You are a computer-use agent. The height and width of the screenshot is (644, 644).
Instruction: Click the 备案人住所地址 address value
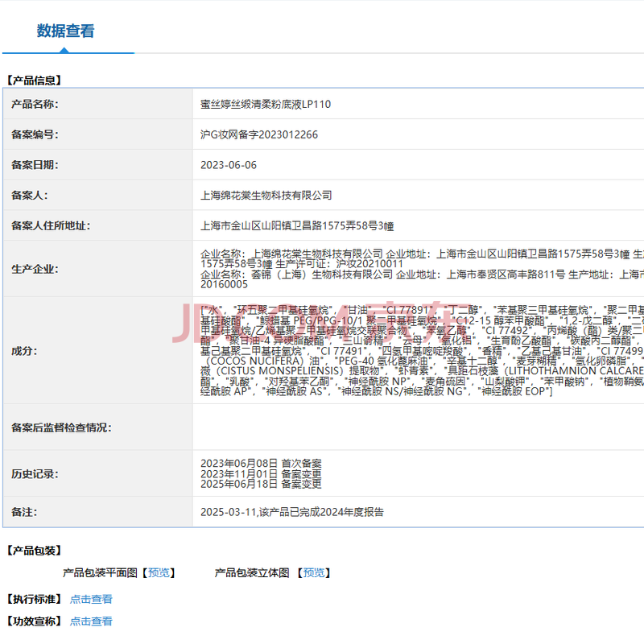(296, 226)
